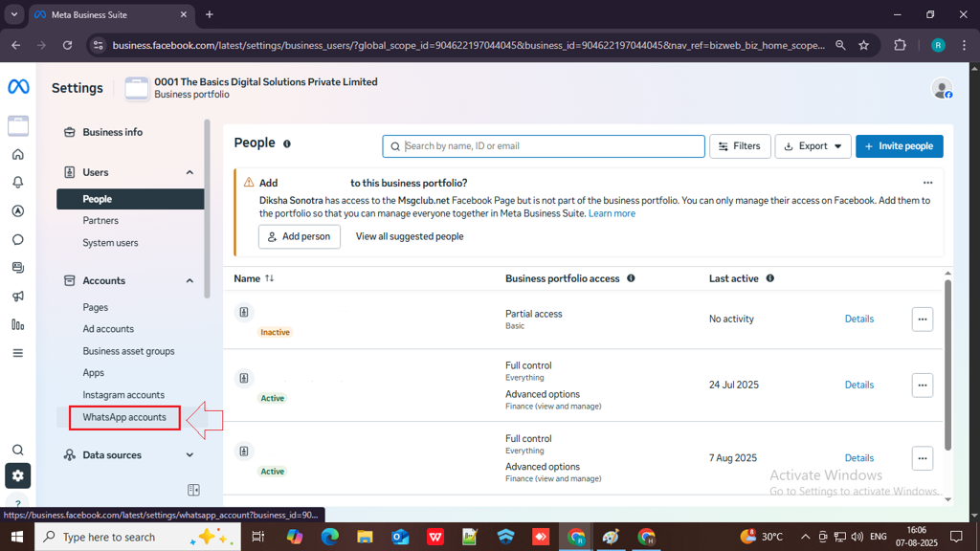Sort people by Name column arrows

pyautogui.click(x=269, y=278)
